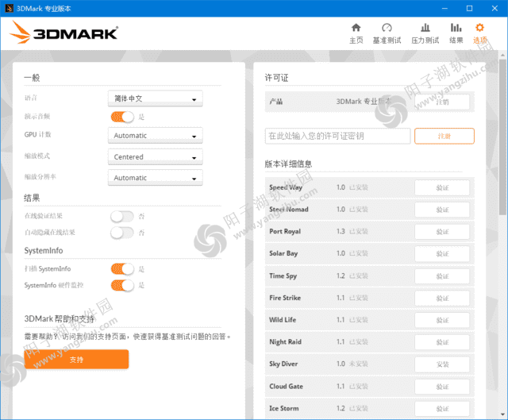Screen dimensions: 508x420
Task: Click the scrollbar up arrow
Action: [502, 55]
